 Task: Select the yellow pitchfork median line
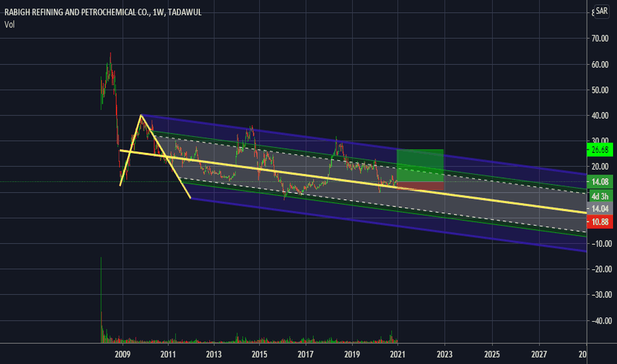pyautogui.click(x=353, y=182)
